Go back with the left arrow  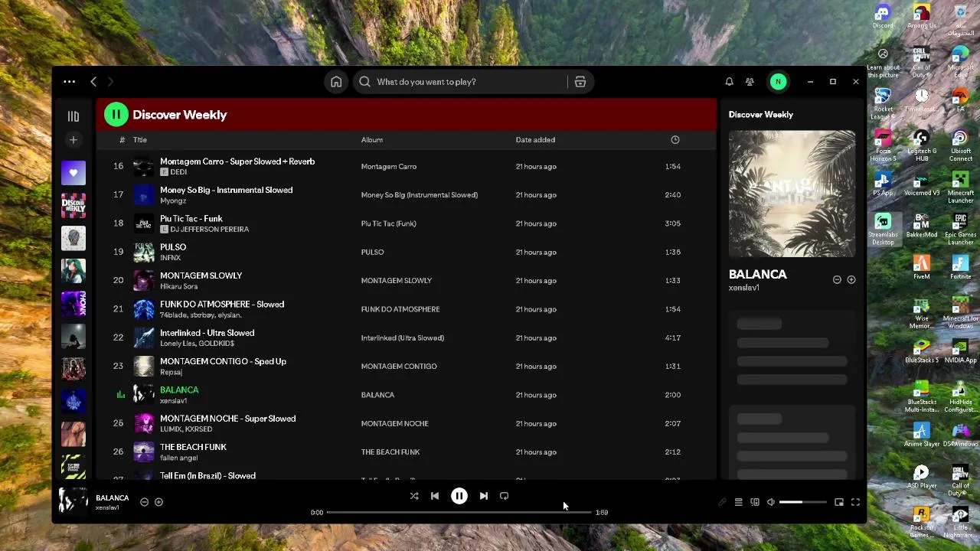(93, 82)
